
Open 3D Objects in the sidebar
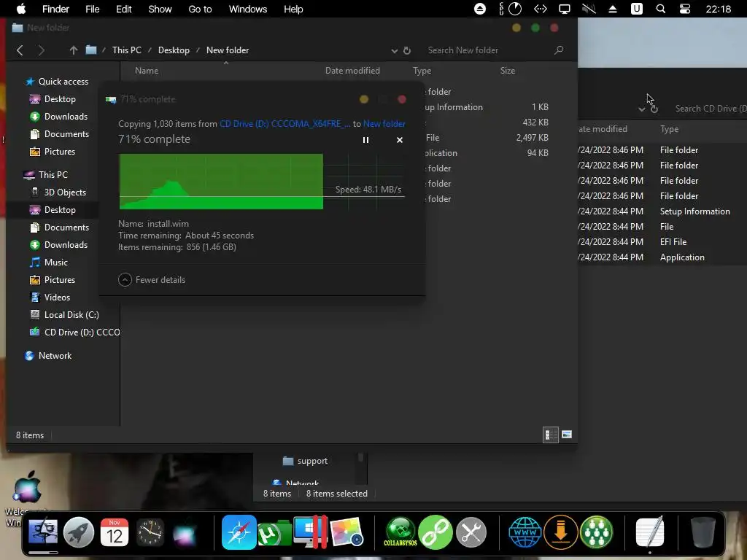click(x=65, y=192)
